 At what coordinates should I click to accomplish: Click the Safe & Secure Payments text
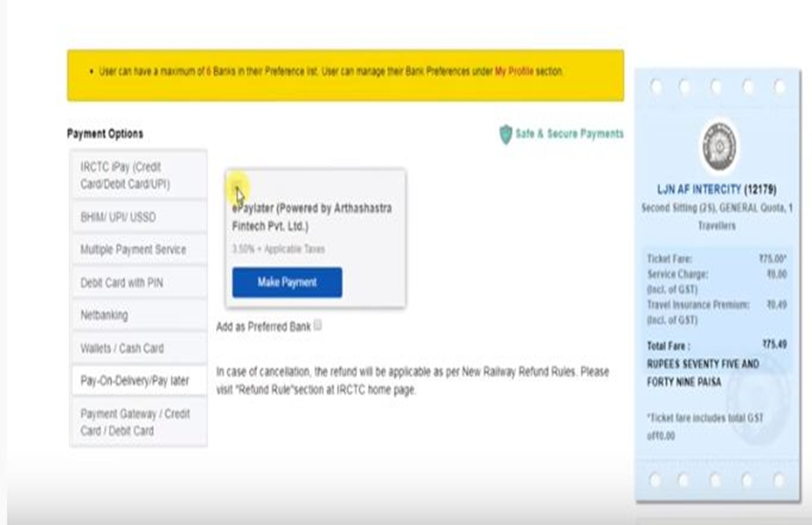pos(568,134)
